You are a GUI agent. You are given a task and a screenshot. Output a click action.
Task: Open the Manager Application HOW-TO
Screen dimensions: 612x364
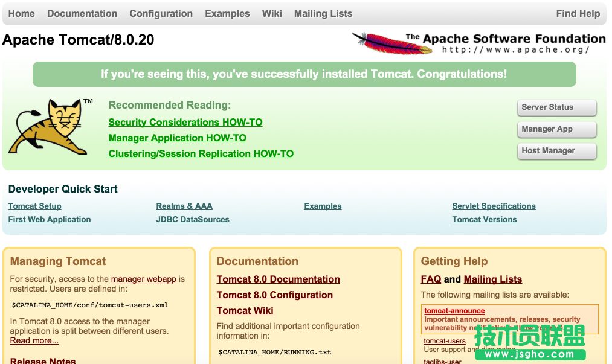pos(177,138)
